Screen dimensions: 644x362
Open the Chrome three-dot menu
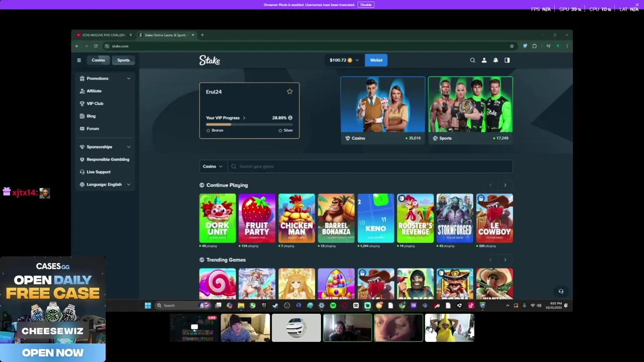coord(567,46)
